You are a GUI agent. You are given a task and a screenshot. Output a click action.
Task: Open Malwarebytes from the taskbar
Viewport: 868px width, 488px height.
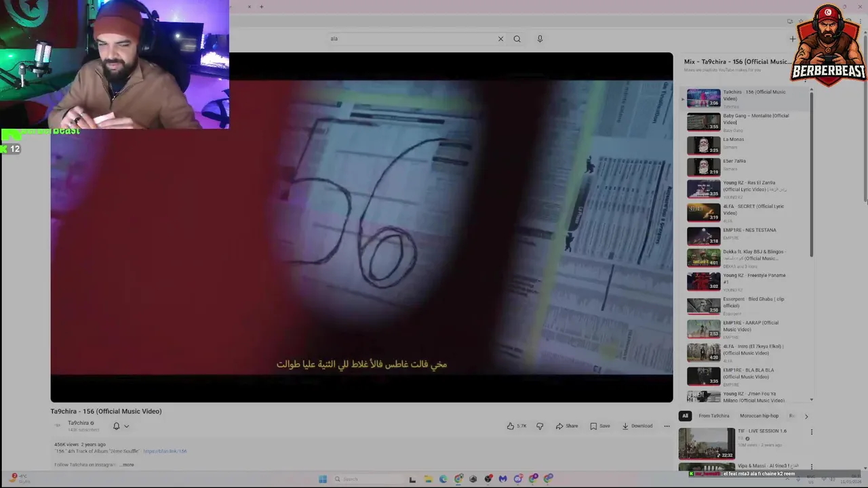pyautogui.click(x=502, y=479)
